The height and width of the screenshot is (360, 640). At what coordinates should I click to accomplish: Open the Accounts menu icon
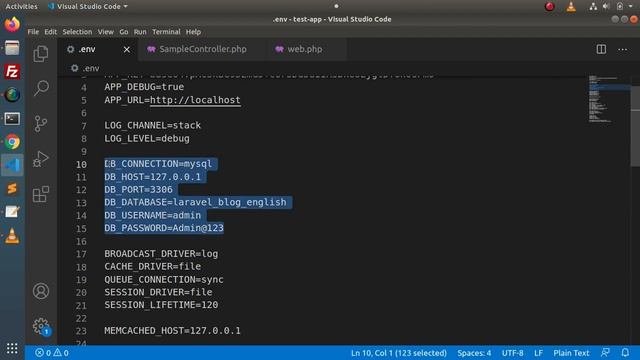pos(41,291)
